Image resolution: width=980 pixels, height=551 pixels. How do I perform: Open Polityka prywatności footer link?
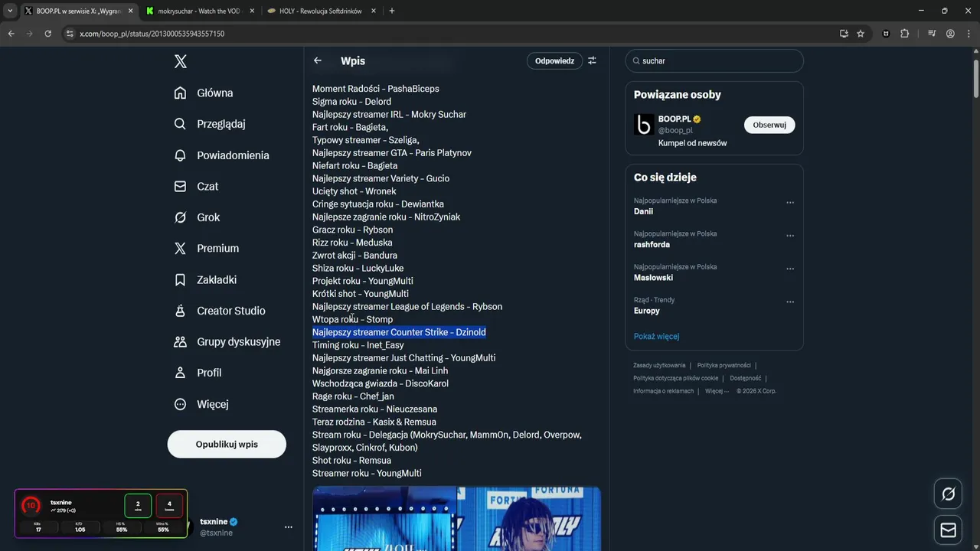(724, 365)
